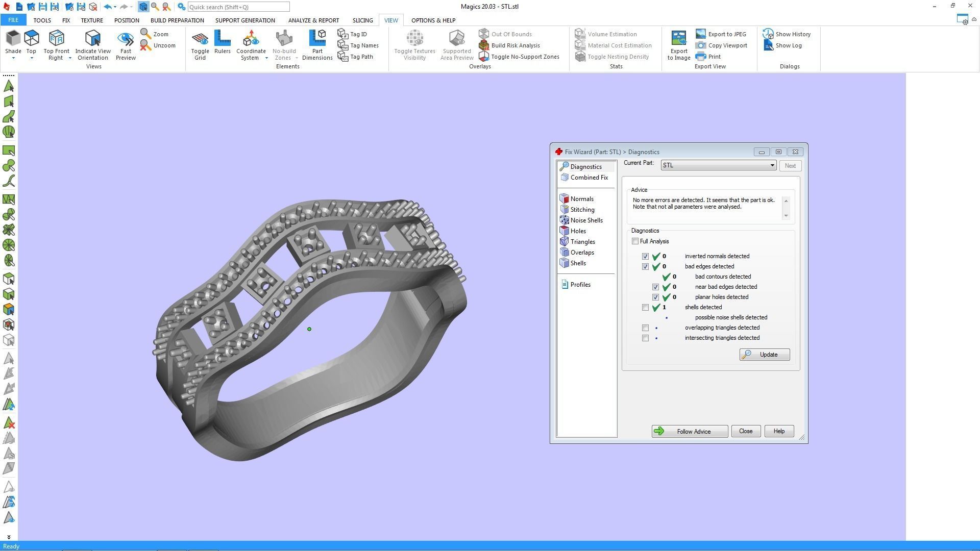Image resolution: width=980 pixels, height=551 pixels.
Task: Open Profiles in Fix Wizard
Action: point(576,285)
